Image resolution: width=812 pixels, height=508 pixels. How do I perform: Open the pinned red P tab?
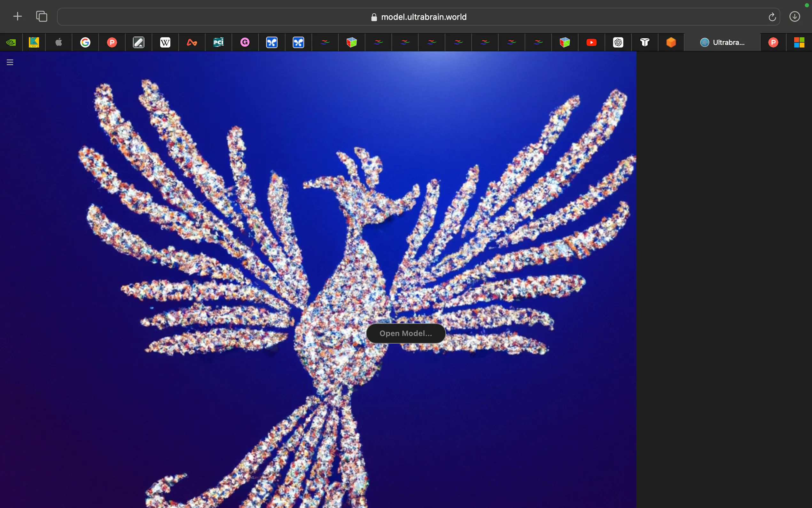coord(773,42)
